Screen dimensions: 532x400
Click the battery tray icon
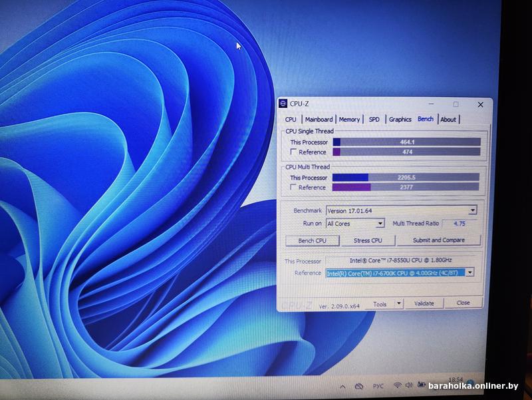(x=422, y=385)
